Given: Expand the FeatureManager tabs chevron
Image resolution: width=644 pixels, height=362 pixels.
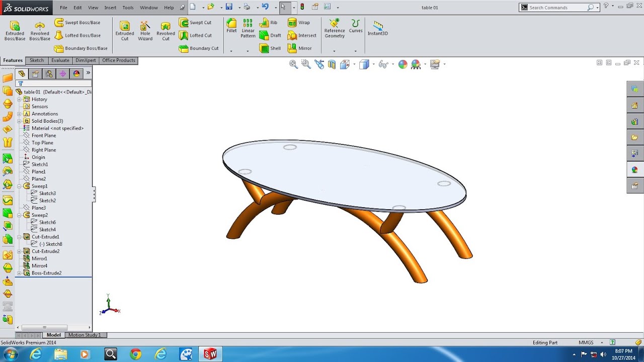Looking at the screenshot, I should 88,73.
